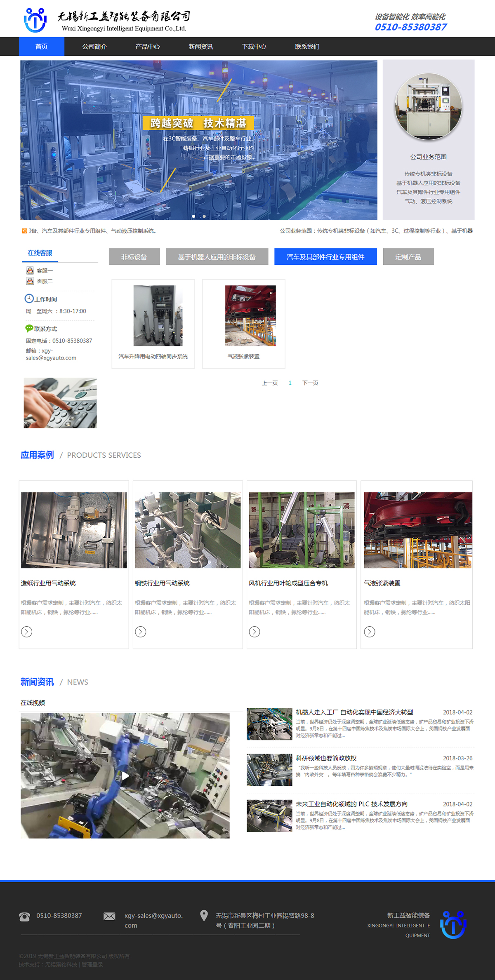
Task: Play the online robot video
Action: 125,776
